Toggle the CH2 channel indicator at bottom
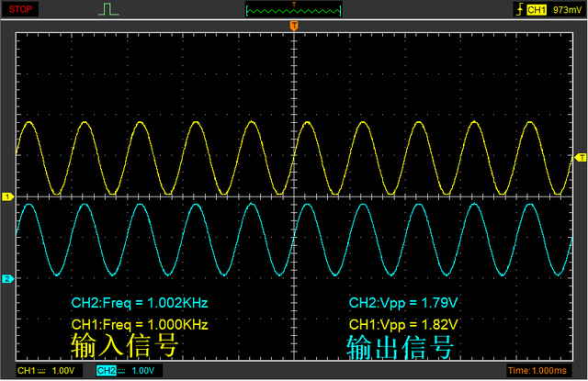The height and width of the screenshot is (381, 588). click(x=107, y=371)
